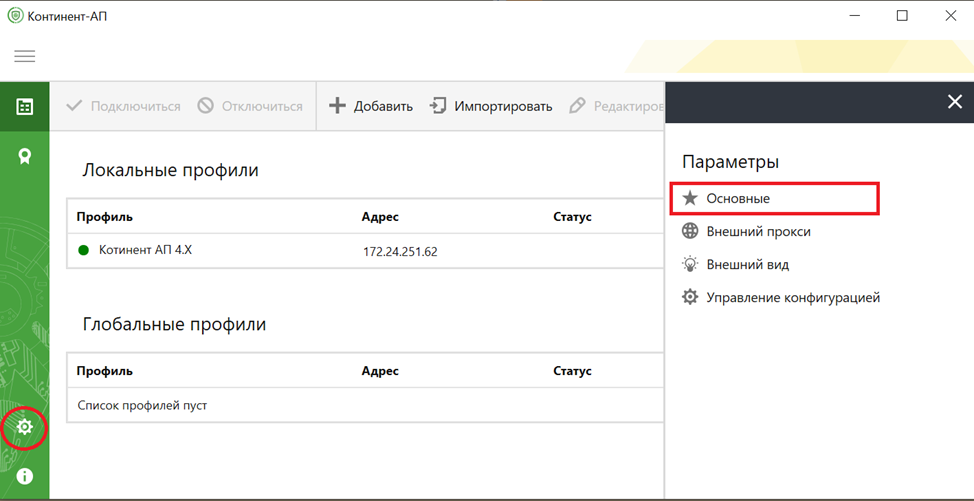Image resolution: width=974 pixels, height=501 pixels.
Task: Open the info icon in sidebar
Action: (x=25, y=476)
